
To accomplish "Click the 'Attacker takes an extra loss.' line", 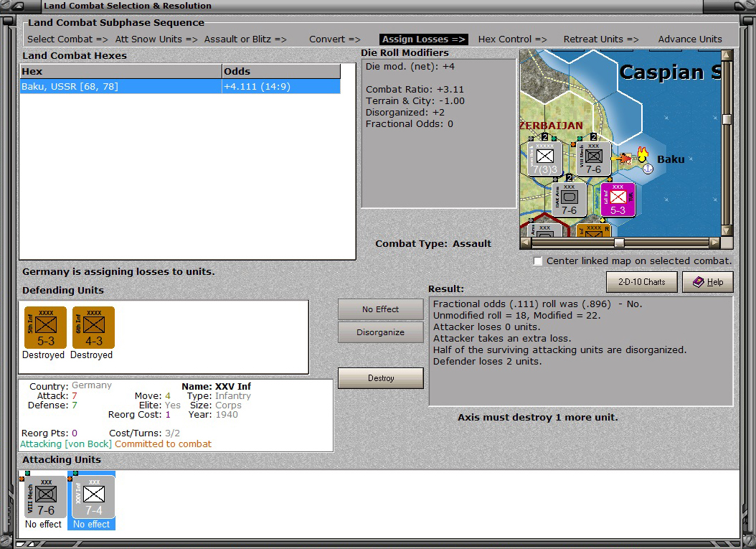I will click(x=502, y=338).
